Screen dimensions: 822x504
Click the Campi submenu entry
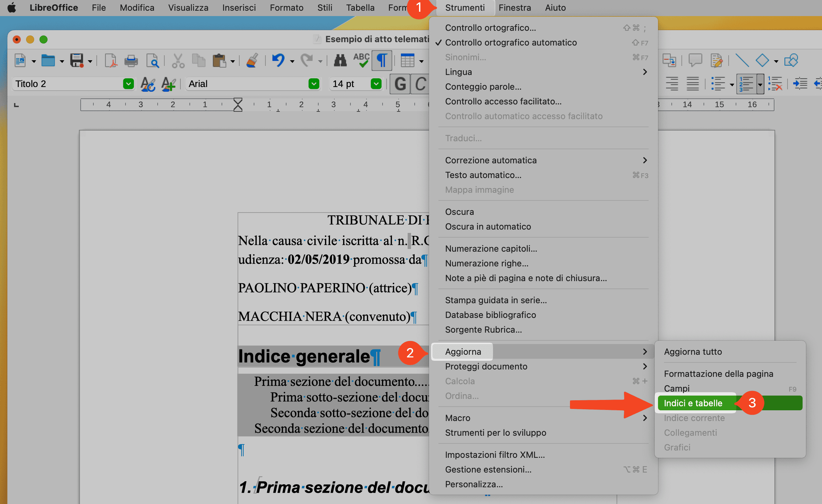pos(730,389)
